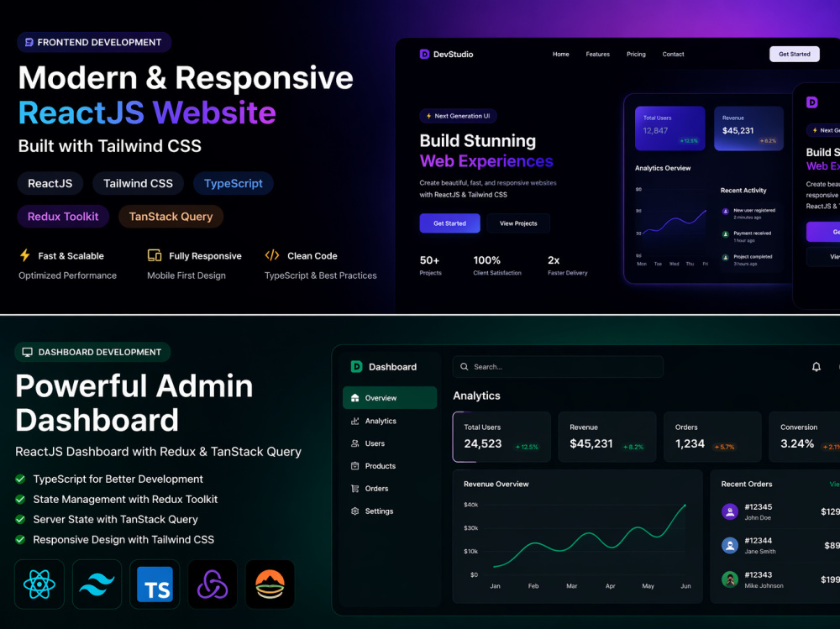The height and width of the screenshot is (629, 840).
Task: Click the Tailwind CSS tag pill
Action: pos(139,183)
